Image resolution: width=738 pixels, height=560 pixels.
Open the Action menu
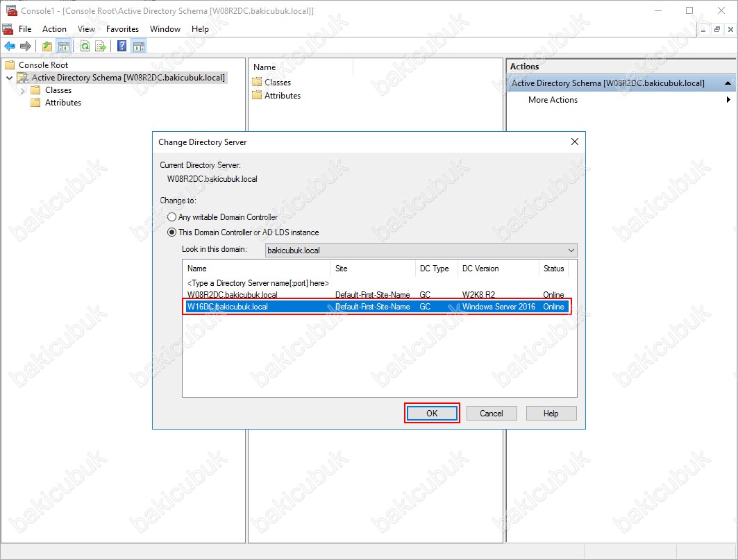(54, 29)
